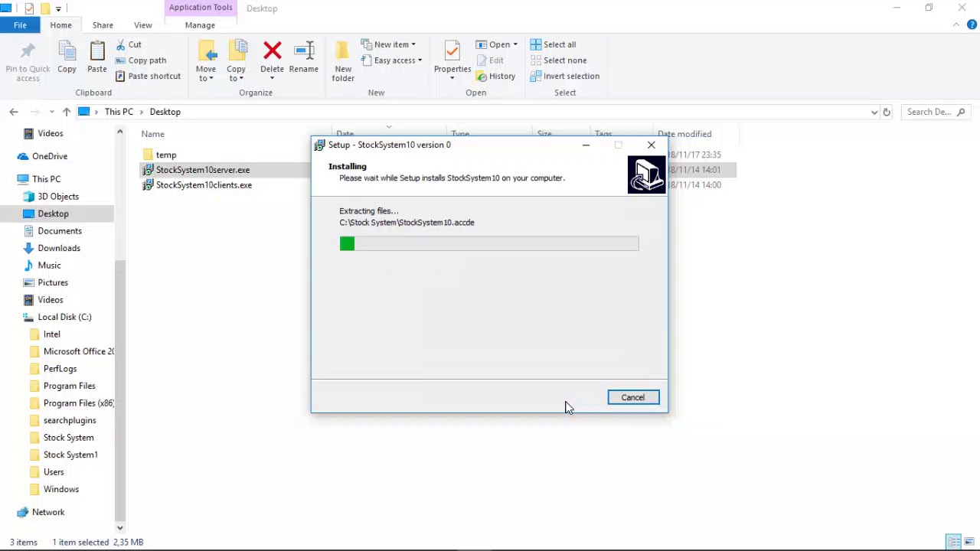The width and height of the screenshot is (980, 551).
Task: Click the Rename icon
Action: (x=304, y=51)
